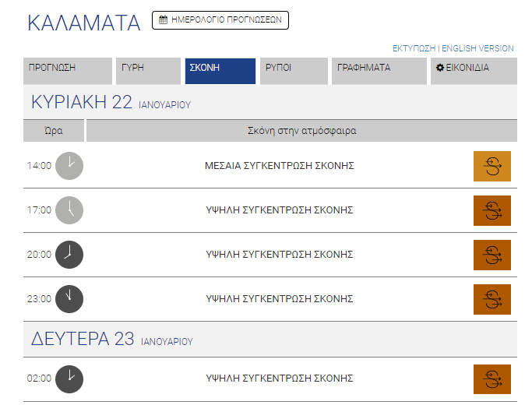The height and width of the screenshot is (405, 532).
Task: Click the dust icon for Monday 02:00
Action: click(x=492, y=379)
